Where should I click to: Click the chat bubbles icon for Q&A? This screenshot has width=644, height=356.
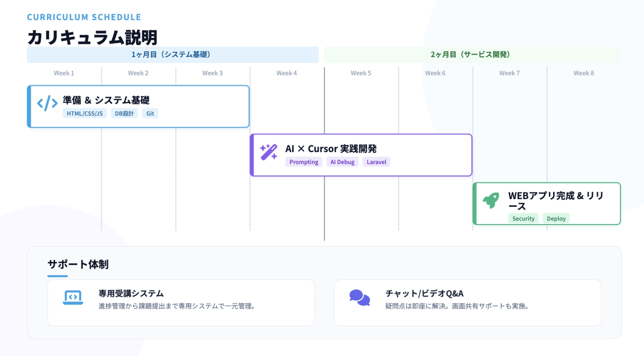point(359,298)
